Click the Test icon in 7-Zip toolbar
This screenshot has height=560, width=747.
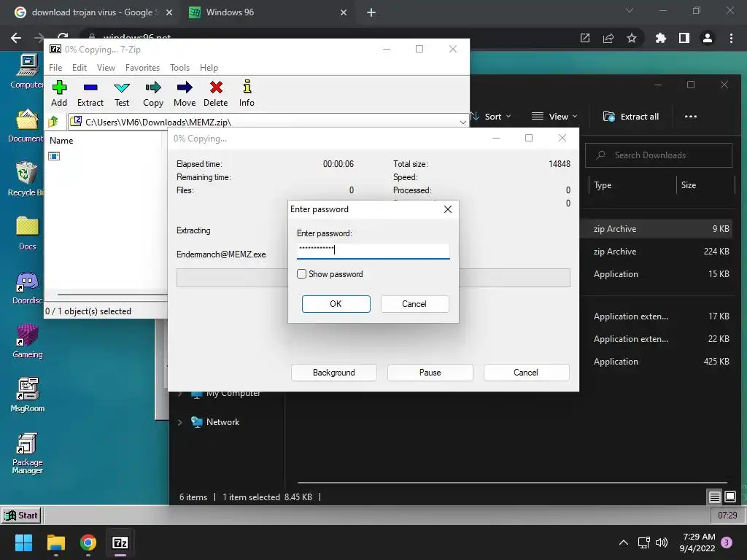click(x=122, y=87)
